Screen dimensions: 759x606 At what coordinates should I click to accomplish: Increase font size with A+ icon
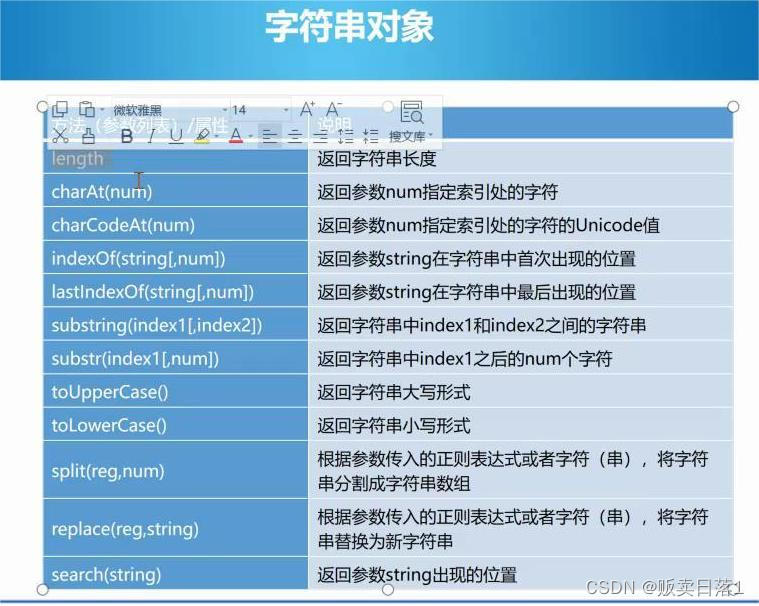(x=307, y=109)
